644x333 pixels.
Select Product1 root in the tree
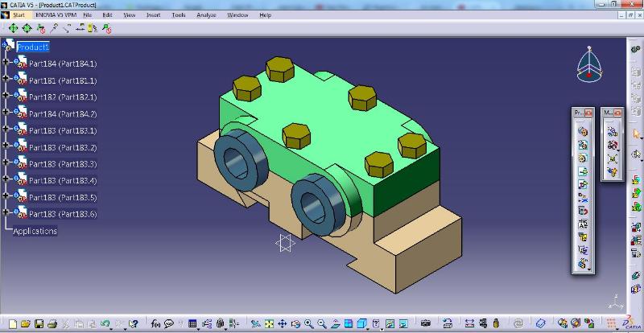tap(33, 47)
